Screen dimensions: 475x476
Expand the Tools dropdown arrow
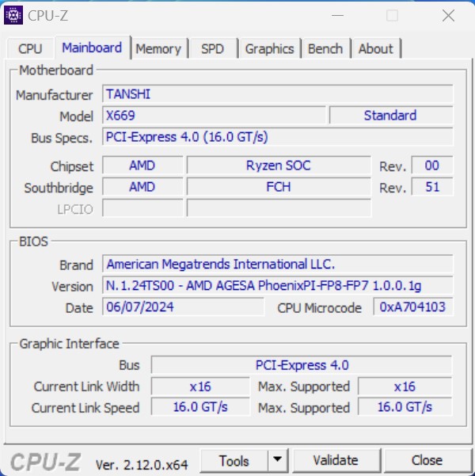tap(277, 460)
